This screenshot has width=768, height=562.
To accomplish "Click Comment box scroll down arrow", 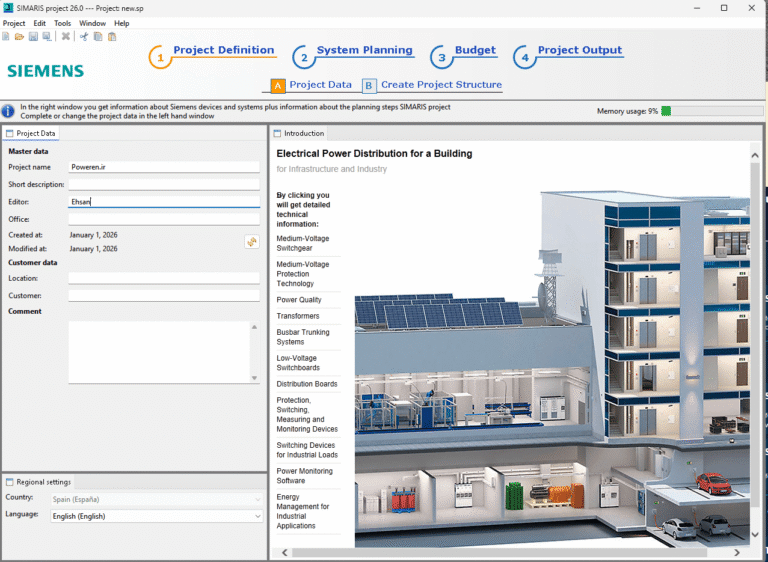I will pyautogui.click(x=254, y=378).
